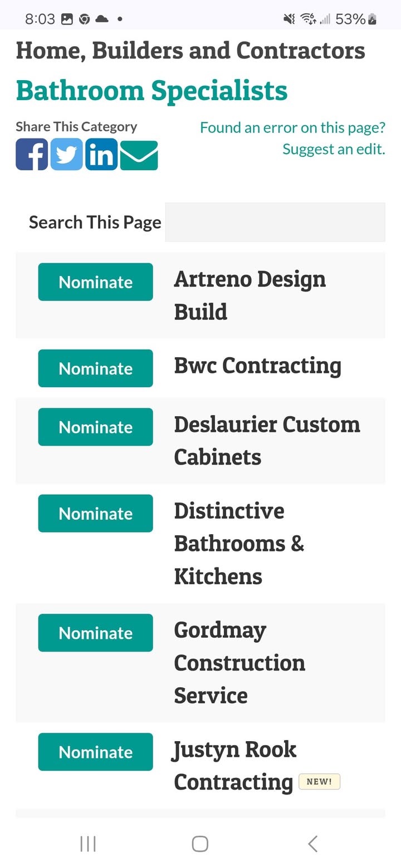Tap the NEW! badge beside Justyn Rook
This screenshot has width=401, height=868.
(x=319, y=781)
